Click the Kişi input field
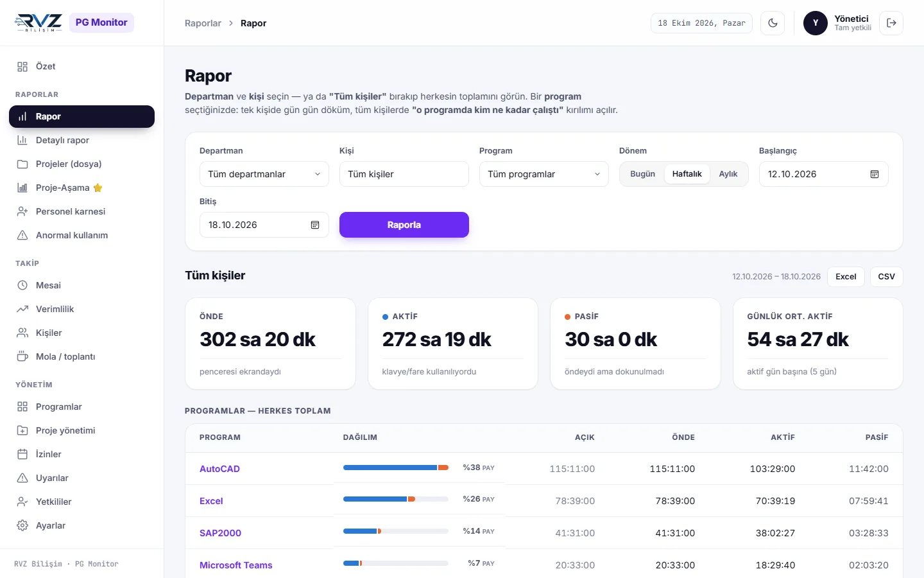The image size is (924, 578). tap(404, 174)
